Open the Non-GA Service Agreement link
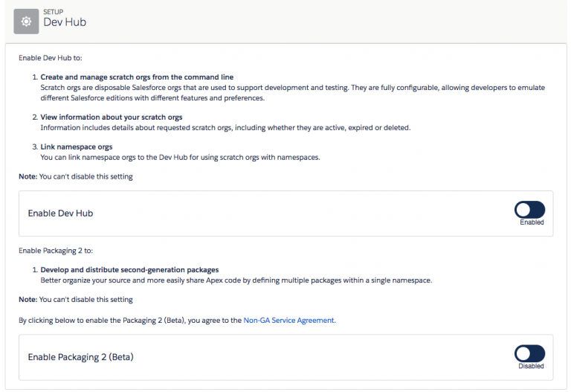 point(289,321)
